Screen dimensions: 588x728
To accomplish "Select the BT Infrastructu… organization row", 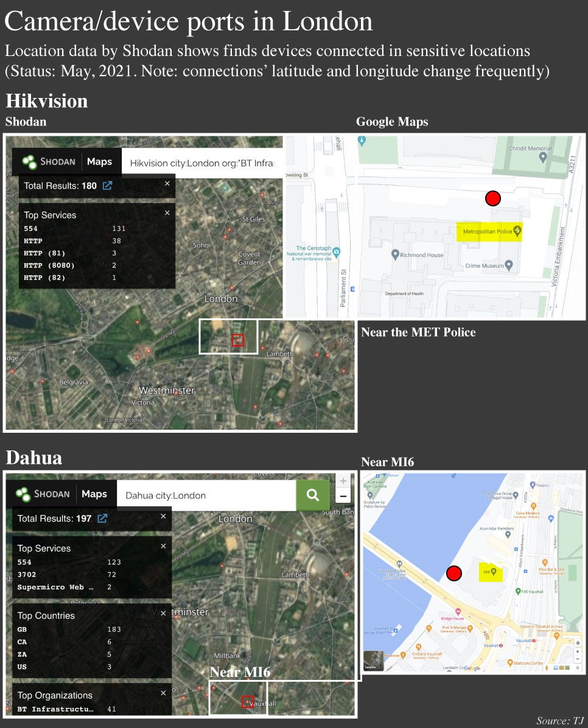I will (67, 709).
